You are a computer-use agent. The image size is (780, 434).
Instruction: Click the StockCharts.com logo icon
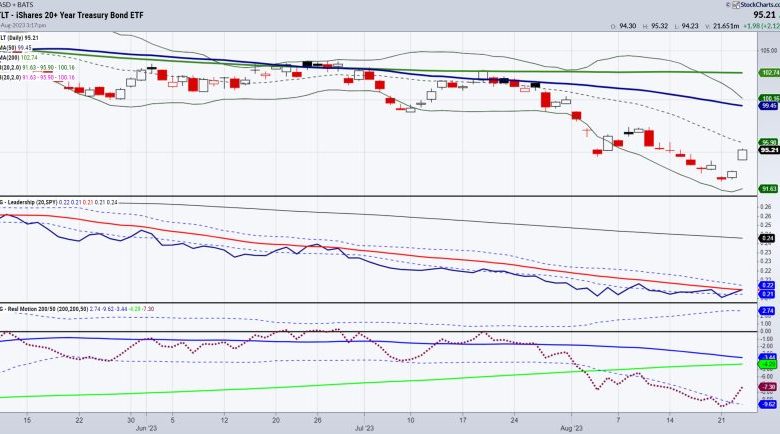click(x=736, y=4)
